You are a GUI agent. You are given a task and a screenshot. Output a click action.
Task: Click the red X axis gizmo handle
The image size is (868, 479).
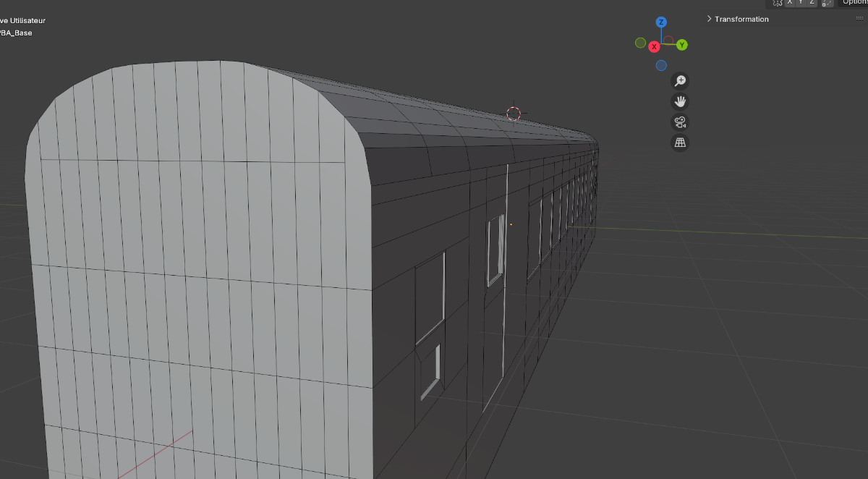click(x=654, y=46)
